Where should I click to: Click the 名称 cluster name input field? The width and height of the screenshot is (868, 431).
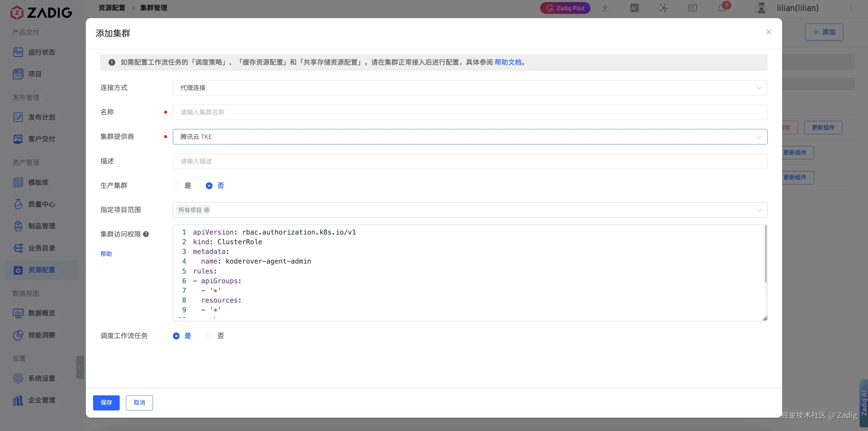[x=470, y=112]
